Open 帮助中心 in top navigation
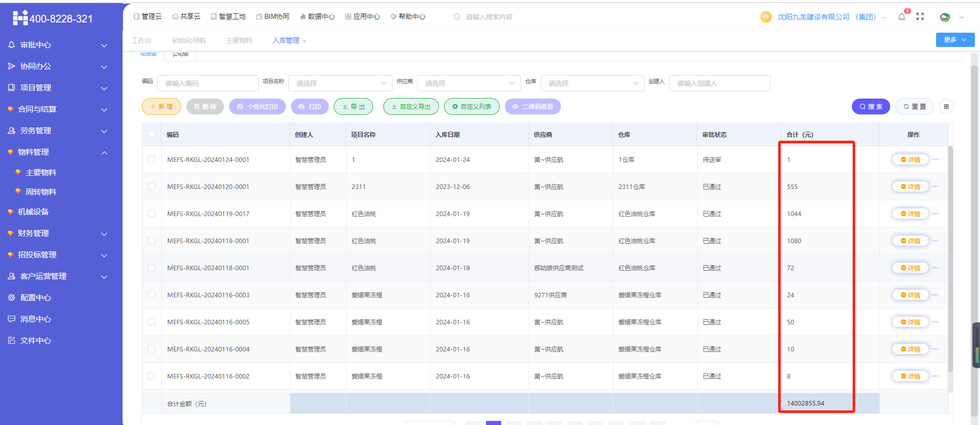Image resolution: width=980 pixels, height=425 pixels. pos(408,16)
